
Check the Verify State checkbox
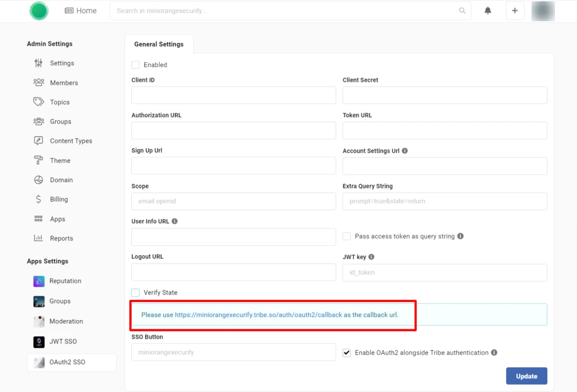[135, 292]
